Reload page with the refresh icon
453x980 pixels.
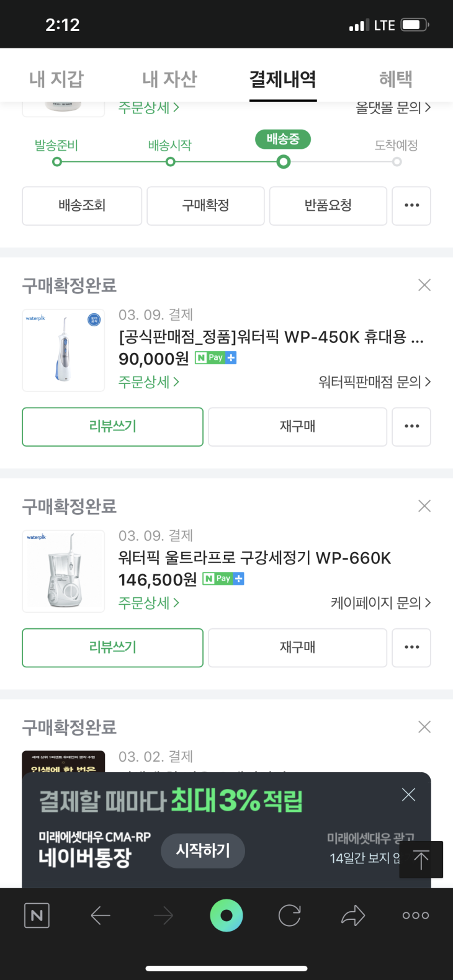[x=290, y=915]
